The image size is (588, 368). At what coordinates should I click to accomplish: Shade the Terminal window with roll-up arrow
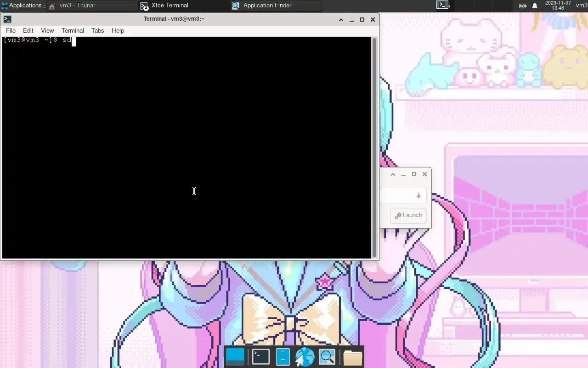point(341,19)
